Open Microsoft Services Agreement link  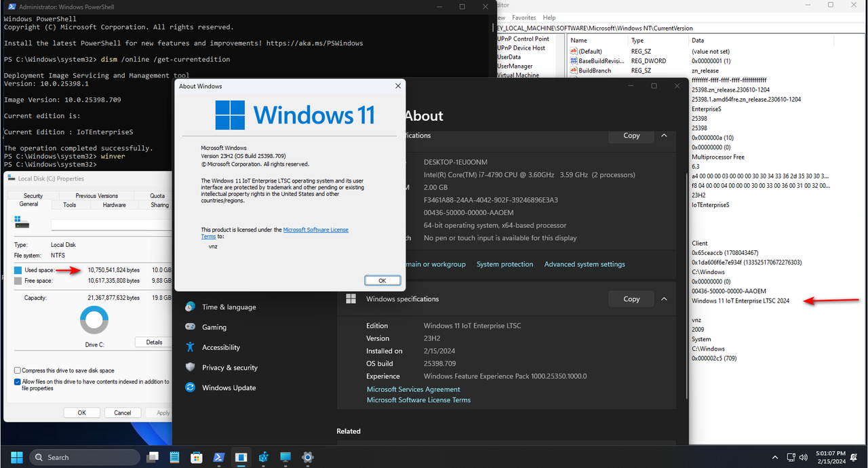click(414, 389)
